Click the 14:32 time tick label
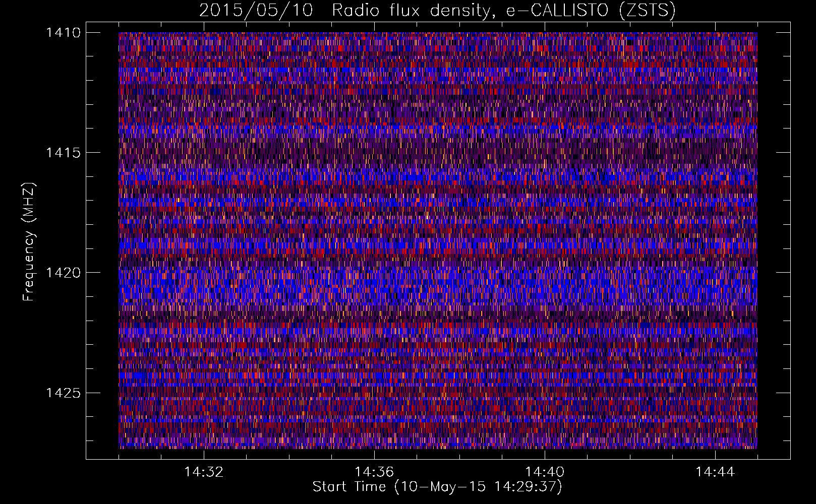The height and width of the screenshot is (504, 816). point(204,472)
